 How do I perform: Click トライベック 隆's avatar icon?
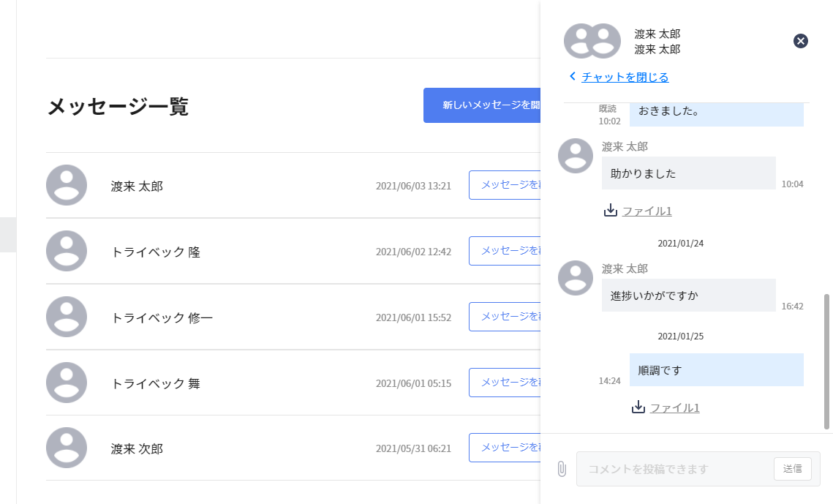(67, 251)
